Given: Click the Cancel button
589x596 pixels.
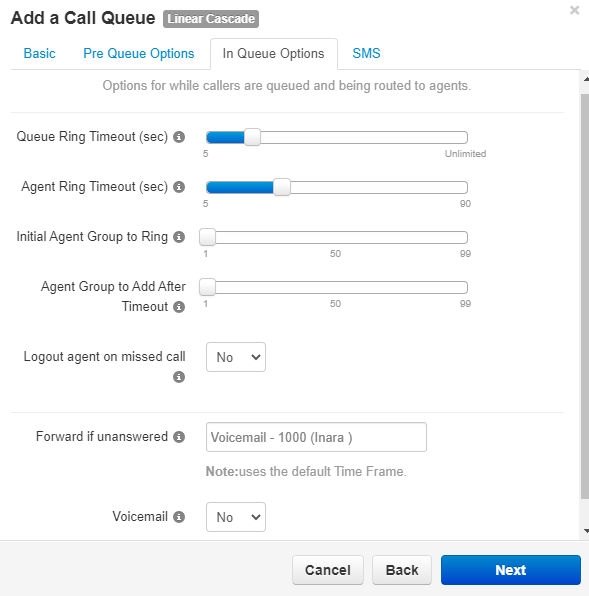Looking at the screenshot, I should tap(328, 570).
